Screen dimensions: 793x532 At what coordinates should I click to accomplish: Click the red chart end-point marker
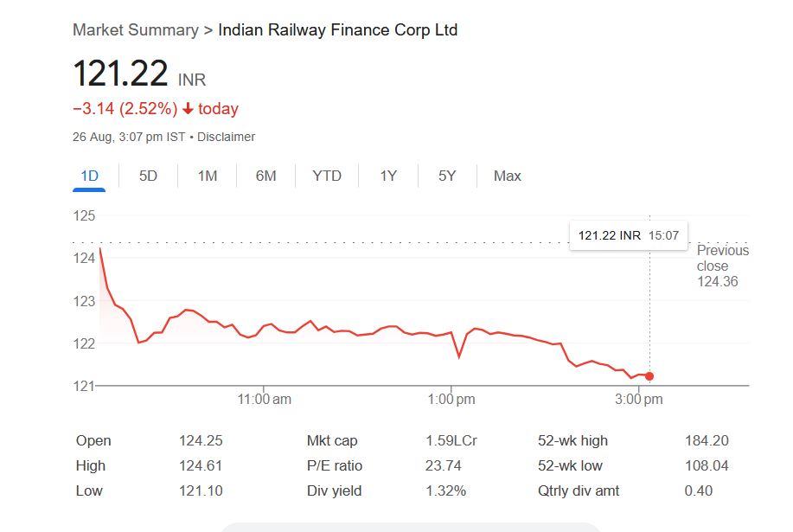649,376
